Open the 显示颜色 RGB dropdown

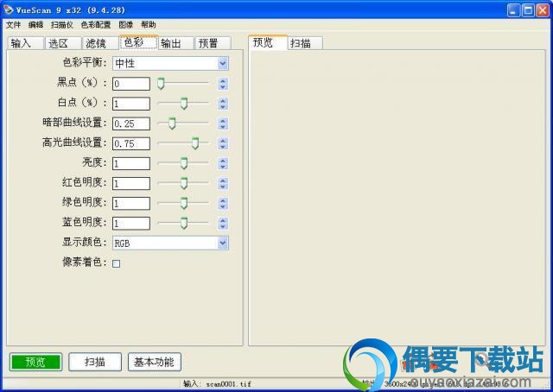(x=170, y=243)
